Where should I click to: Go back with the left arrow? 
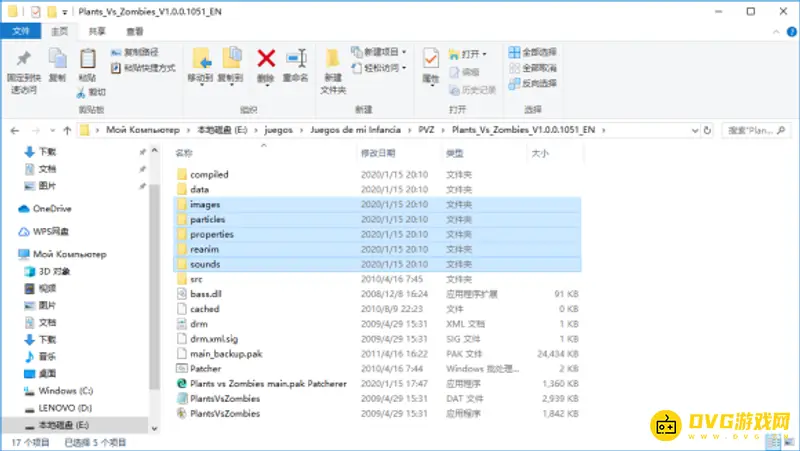(15, 131)
